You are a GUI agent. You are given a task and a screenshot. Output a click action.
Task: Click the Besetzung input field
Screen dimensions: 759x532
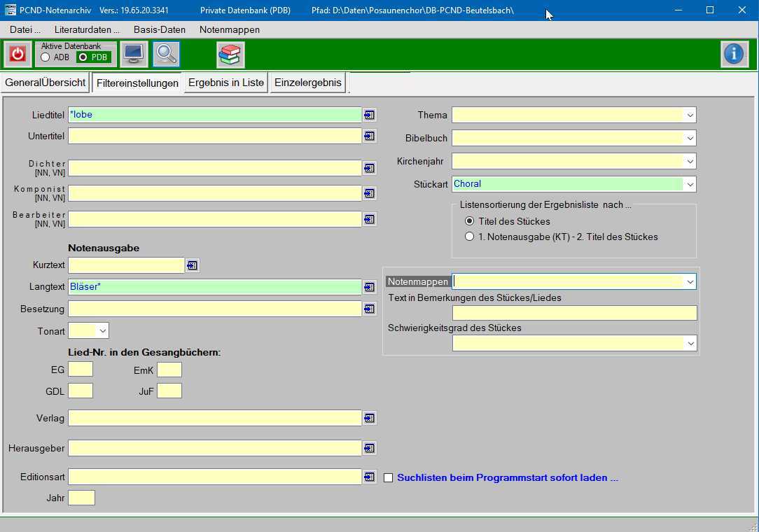click(215, 309)
